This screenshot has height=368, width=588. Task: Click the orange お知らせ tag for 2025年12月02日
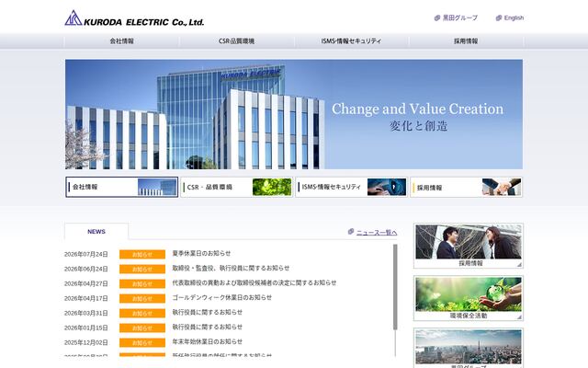(x=142, y=343)
